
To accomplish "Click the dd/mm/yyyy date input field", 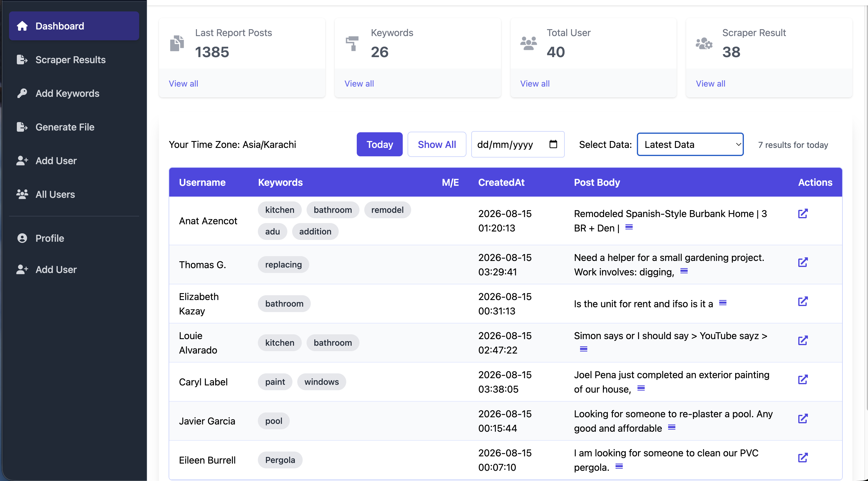I will (517, 144).
